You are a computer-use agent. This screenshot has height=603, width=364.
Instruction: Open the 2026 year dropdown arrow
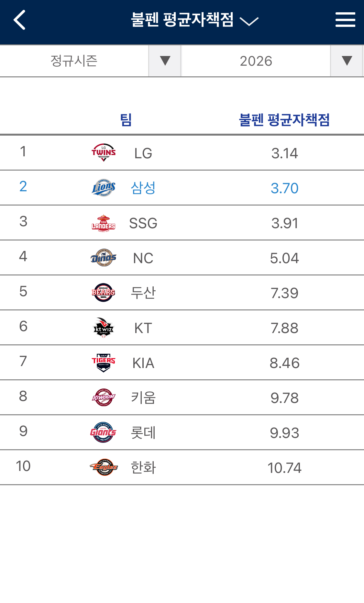tap(347, 61)
